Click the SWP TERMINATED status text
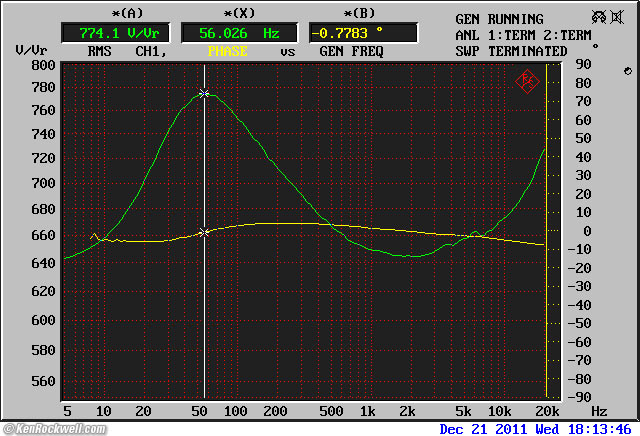Screen dimensions: 640x436 coord(511,50)
